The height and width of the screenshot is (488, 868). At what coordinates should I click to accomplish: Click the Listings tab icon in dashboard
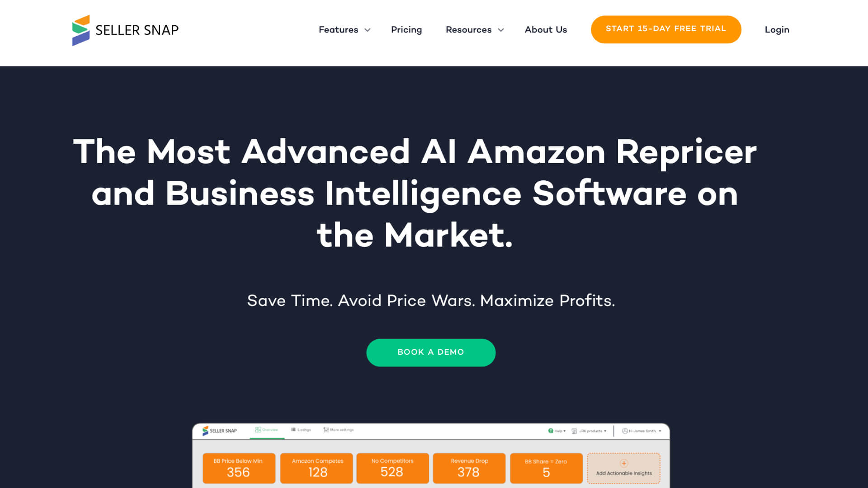294,430
